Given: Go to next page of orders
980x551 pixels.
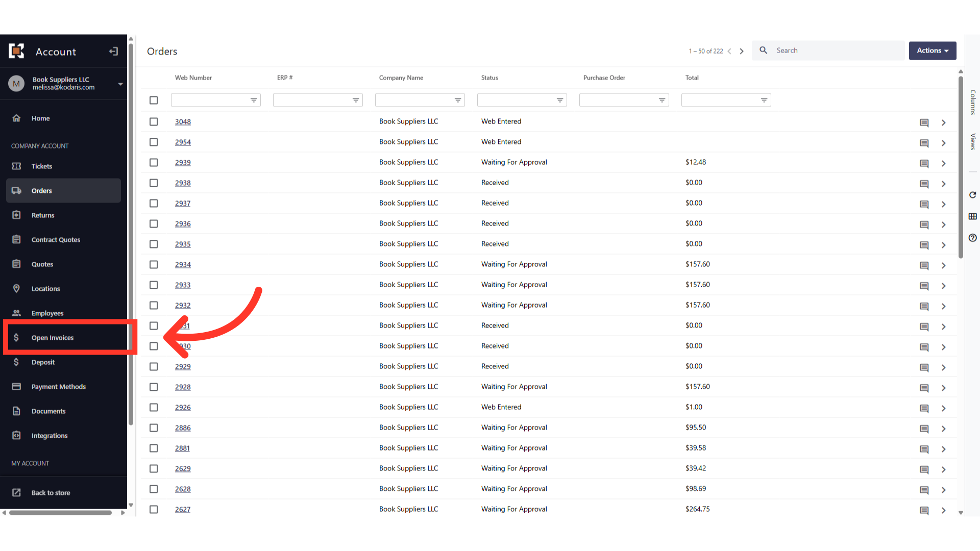Looking at the screenshot, I should (742, 51).
